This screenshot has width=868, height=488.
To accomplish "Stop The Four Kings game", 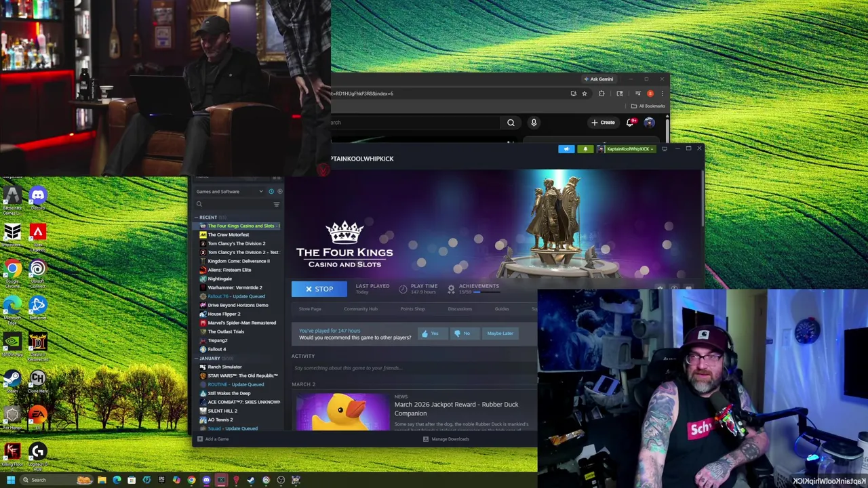I will [x=319, y=289].
